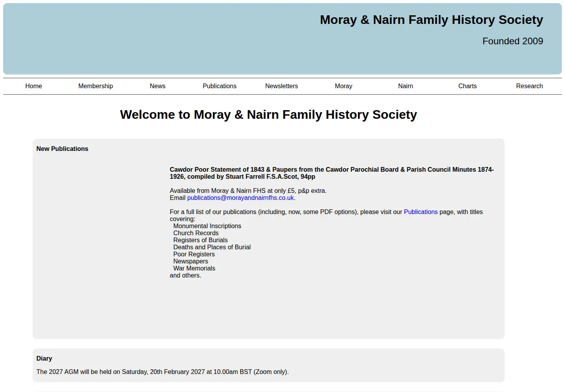The image size is (565, 392).
Task: Click the 'Newspapers' list entry
Action: [191, 261]
